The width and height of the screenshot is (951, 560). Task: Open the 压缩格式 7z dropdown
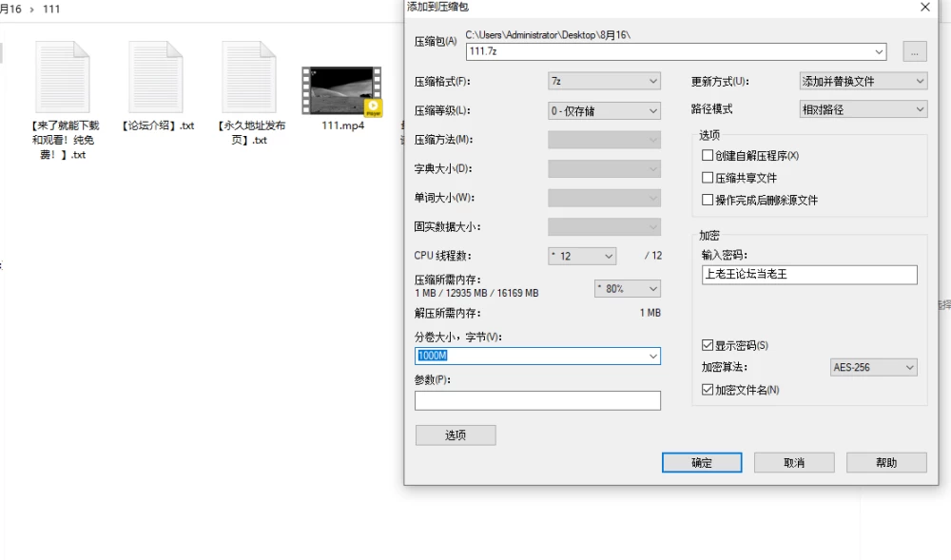(604, 81)
